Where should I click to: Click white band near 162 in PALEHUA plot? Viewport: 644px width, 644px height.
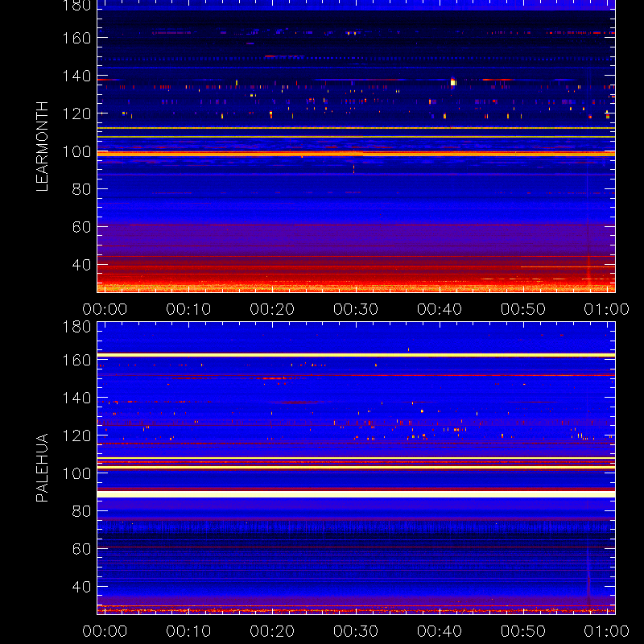click(x=356, y=355)
